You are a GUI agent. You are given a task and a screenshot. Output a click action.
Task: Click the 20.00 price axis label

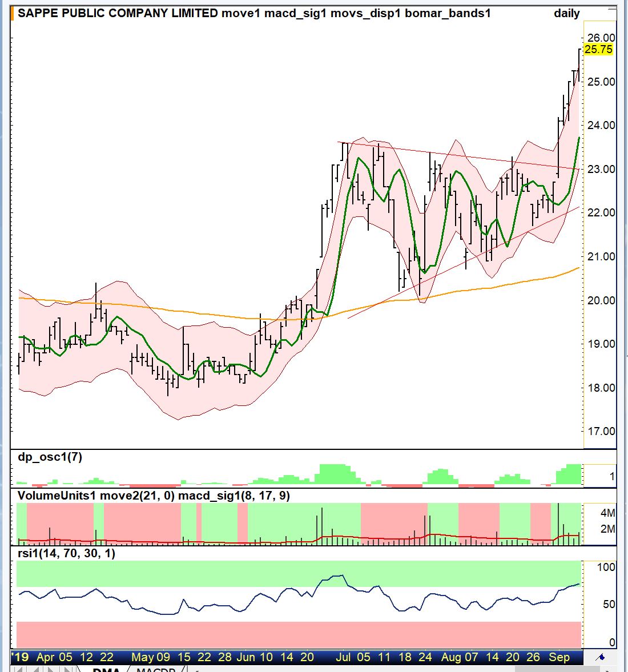601,300
